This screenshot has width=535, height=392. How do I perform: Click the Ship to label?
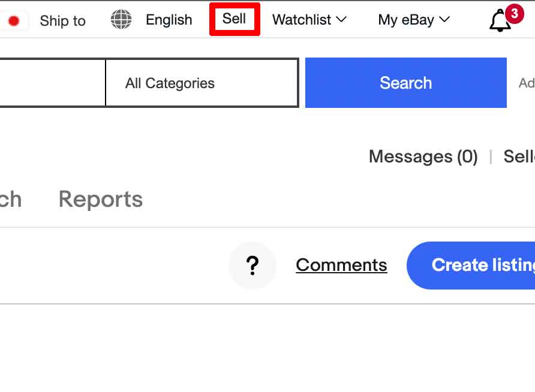(x=62, y=21)
